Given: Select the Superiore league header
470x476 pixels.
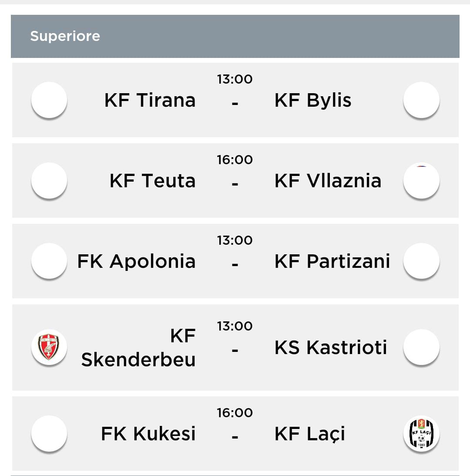Looking at the screenshot, I should click(235, 36).
